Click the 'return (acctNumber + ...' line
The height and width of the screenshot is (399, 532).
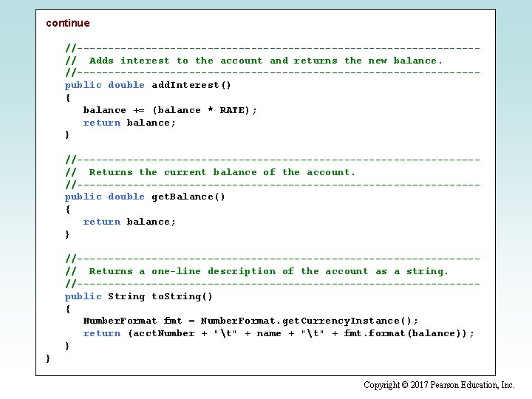pos(279,333)
